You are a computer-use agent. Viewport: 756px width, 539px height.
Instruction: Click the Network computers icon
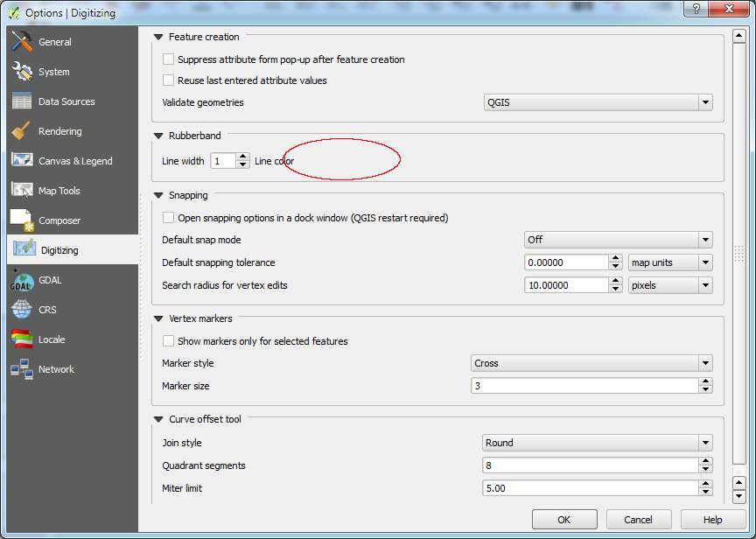click(x=22, y=369)
